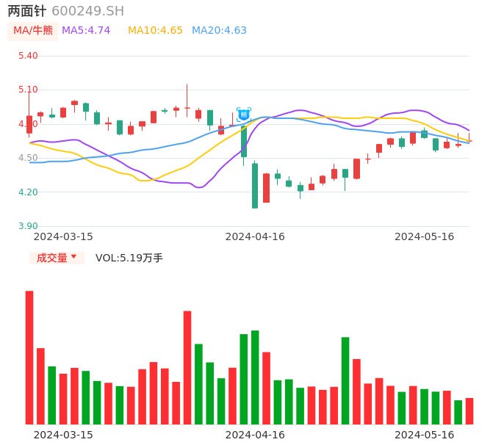The height and width of the screenshot is (445, 504).
Task: Select the tallest red volume bar at far left
Action: 29,357
